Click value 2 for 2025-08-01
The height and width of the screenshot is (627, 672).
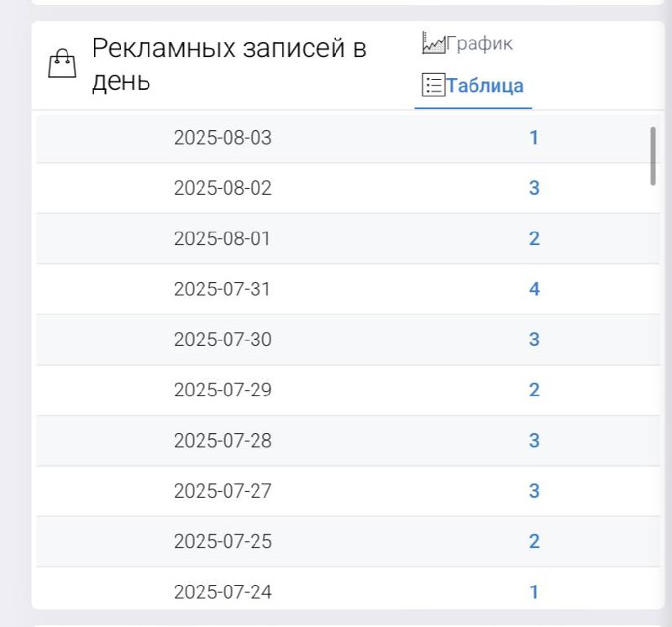(533, 238)
